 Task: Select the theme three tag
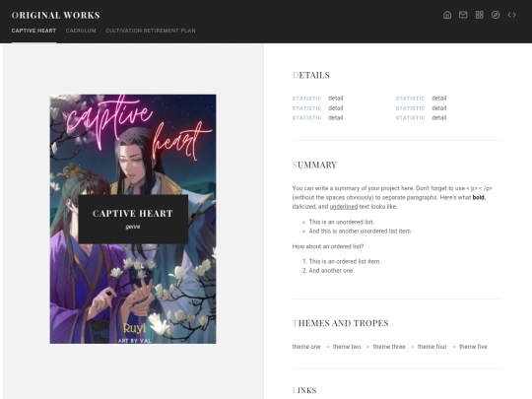[389, 347]
